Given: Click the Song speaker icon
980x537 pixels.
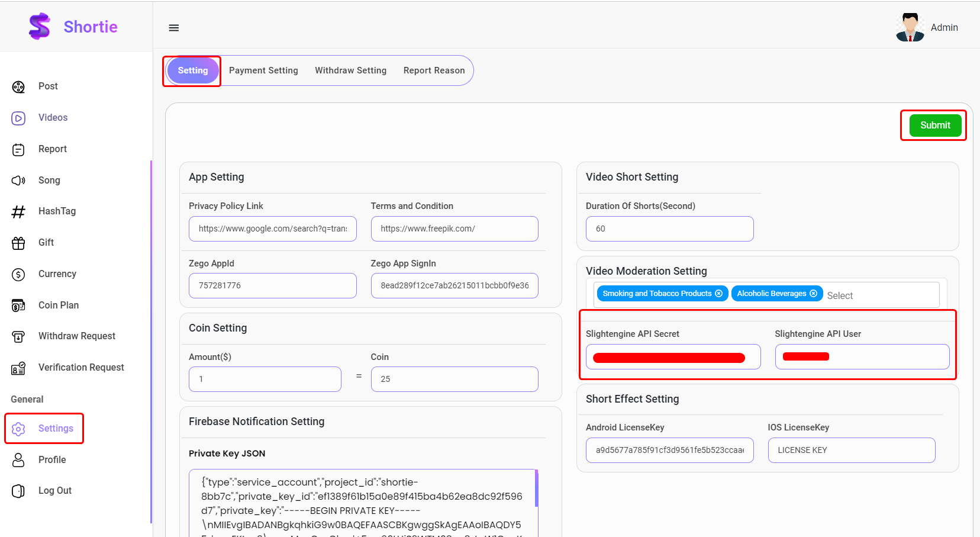Looking at the screenshot, I should [18, 181].
